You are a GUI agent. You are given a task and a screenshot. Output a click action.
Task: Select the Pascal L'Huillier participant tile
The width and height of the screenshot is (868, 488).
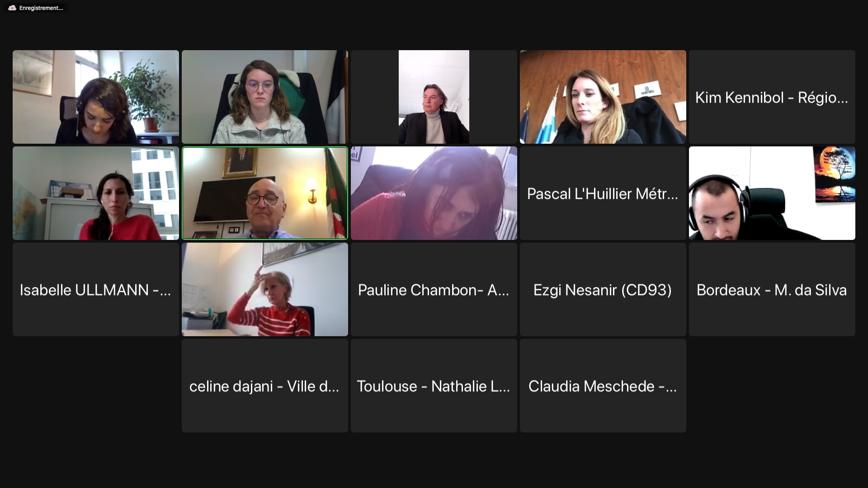tap(603, 193)
